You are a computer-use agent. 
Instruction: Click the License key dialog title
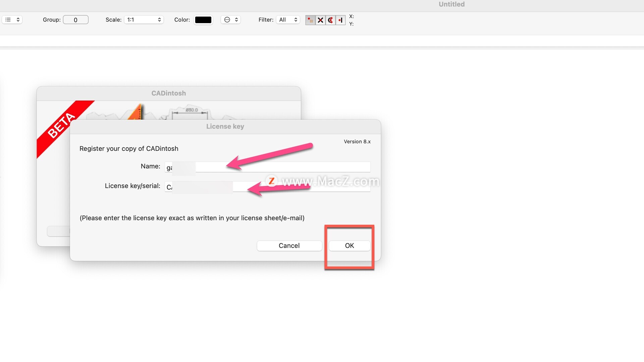pos(225,126)
